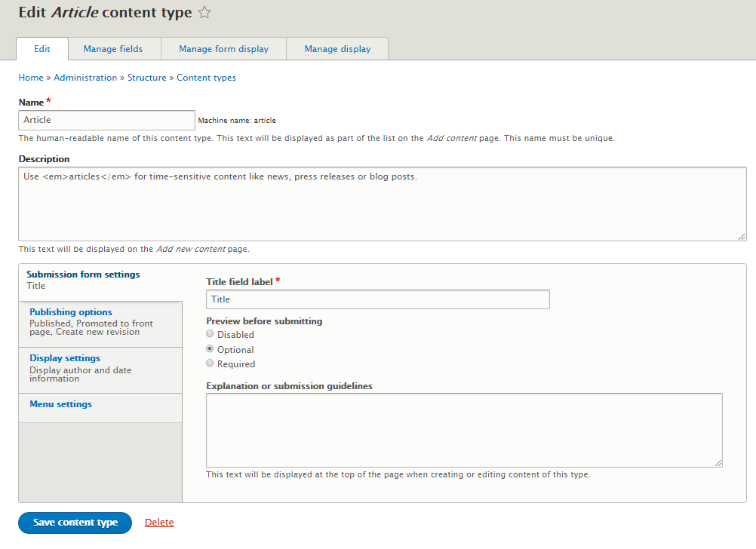Screen dimensions: 756x549
Task: Return to the Content types breadcrumb
Action: point(207,78)
